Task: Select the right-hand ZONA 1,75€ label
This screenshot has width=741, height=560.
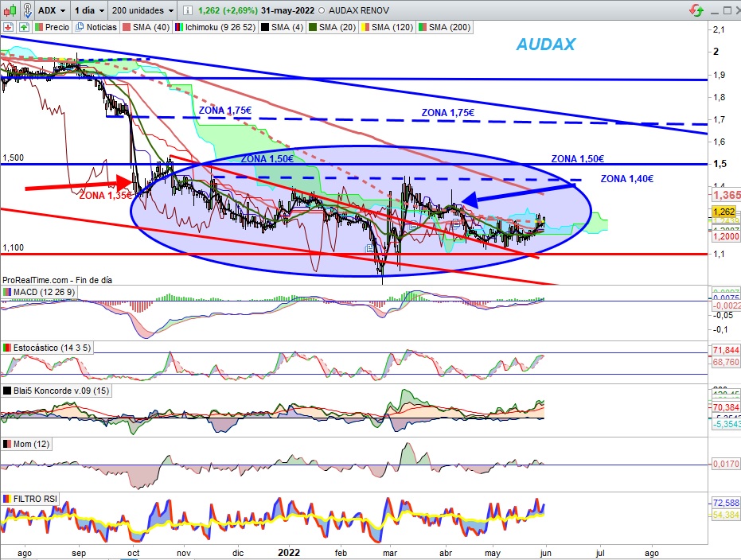Action: [447, 113]
